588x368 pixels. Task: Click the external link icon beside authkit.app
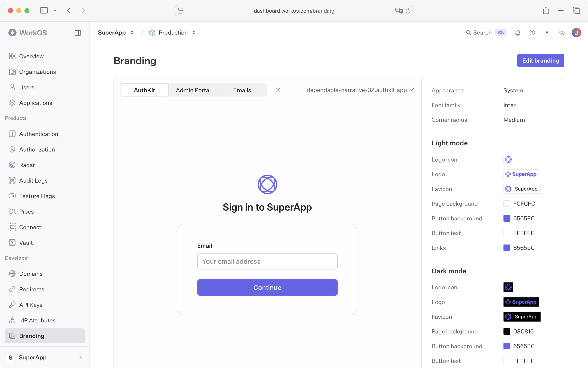[412, 90]
